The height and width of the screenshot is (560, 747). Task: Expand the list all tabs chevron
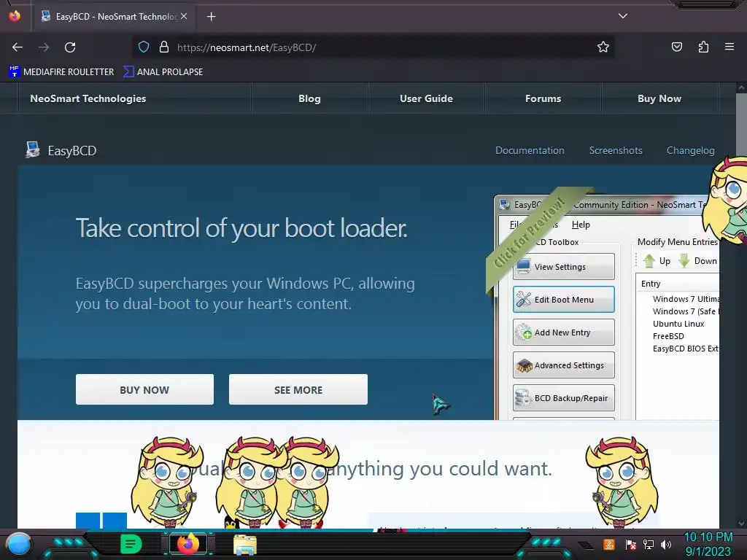[x=623, y=16]
